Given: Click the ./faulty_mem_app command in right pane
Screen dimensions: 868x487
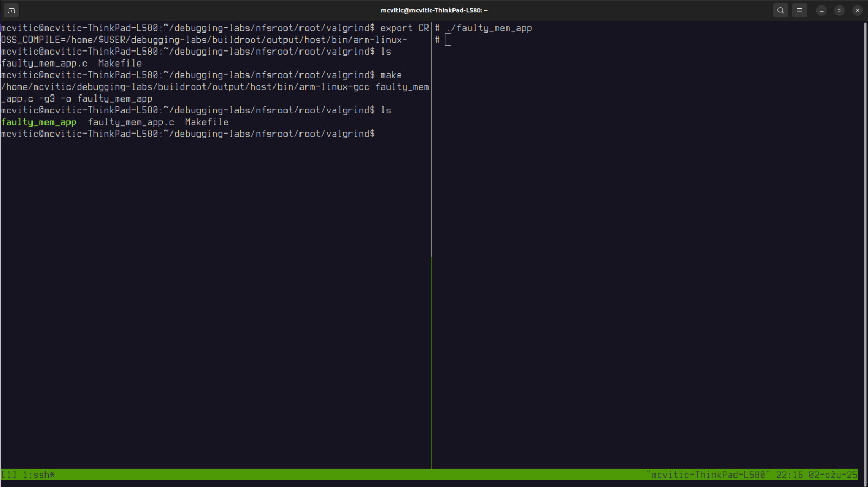Looking at the screenshot, I should pyautogui.click(x=489, y=28).
